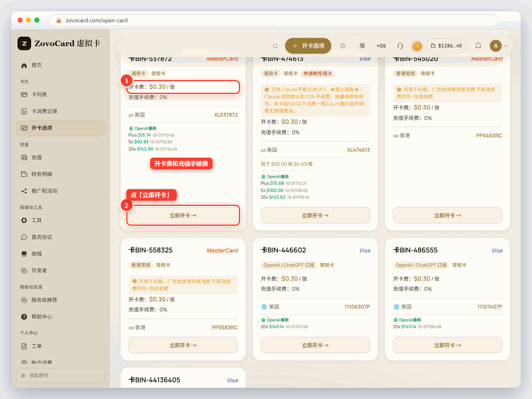Screen dimensions: 532x399
Task: Click the 工具 gear icon
Action: pos(24,221)
